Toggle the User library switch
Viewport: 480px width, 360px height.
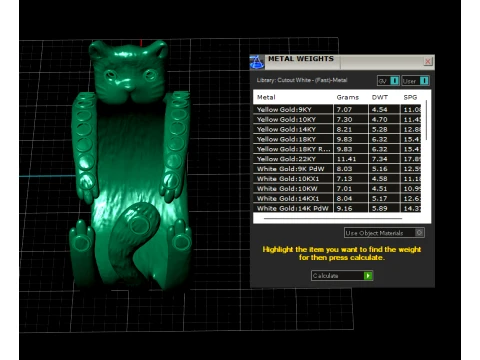pos(415,81)
